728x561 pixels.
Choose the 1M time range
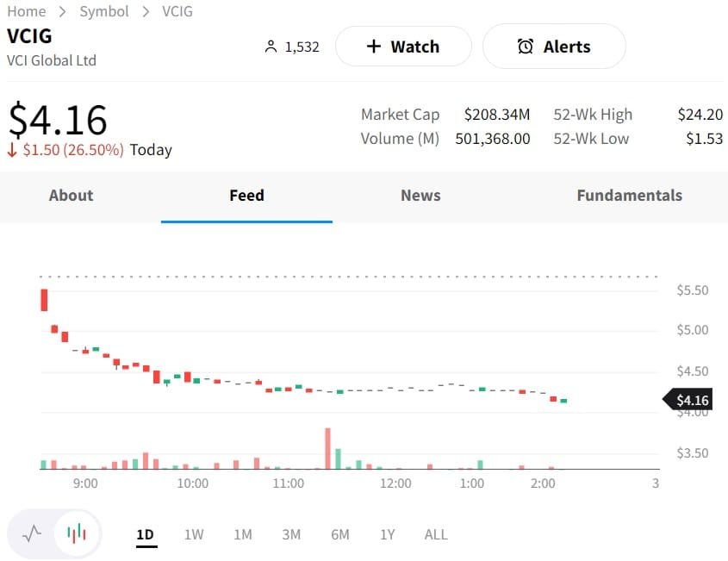(243, 534)
